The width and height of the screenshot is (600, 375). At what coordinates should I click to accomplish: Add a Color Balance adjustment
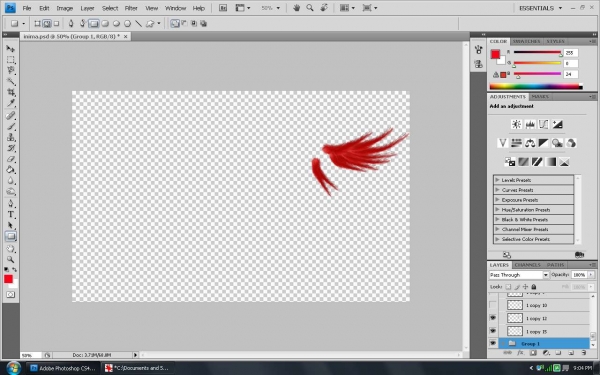click(530, 143)
